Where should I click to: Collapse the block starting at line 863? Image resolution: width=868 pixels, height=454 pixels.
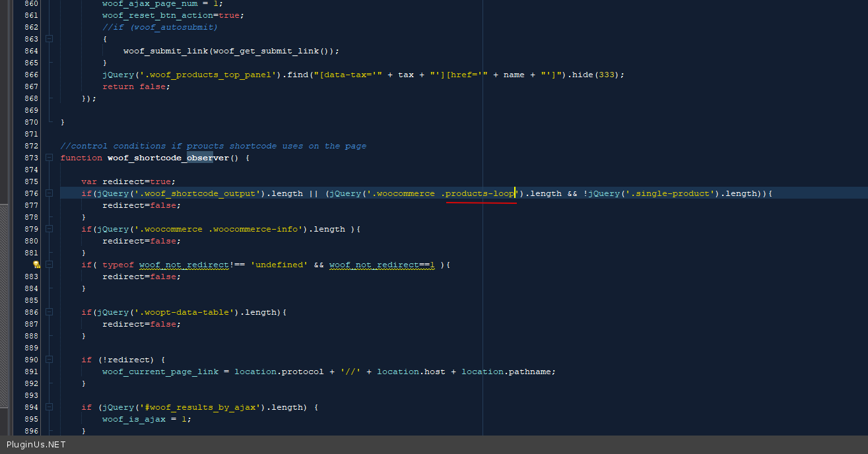pos(49,39)
